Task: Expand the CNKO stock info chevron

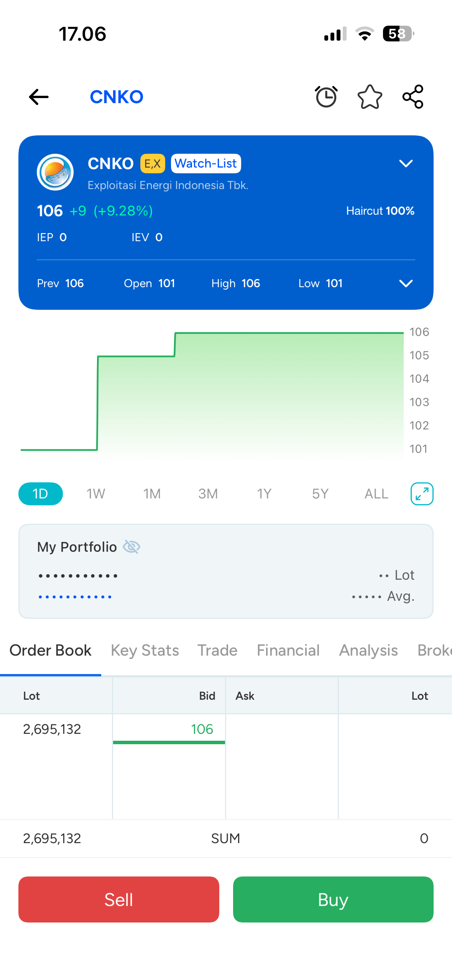Action: 406,164
